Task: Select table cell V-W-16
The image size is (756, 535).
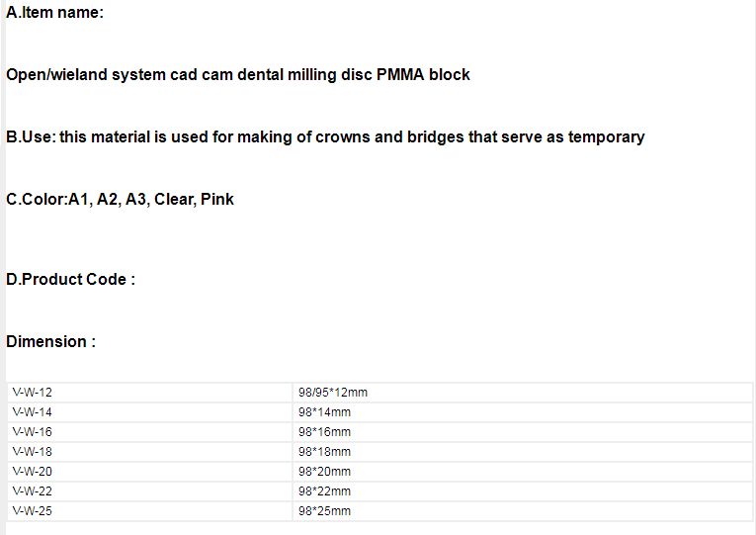Action: pyautogui.click(x=149, y=432)
